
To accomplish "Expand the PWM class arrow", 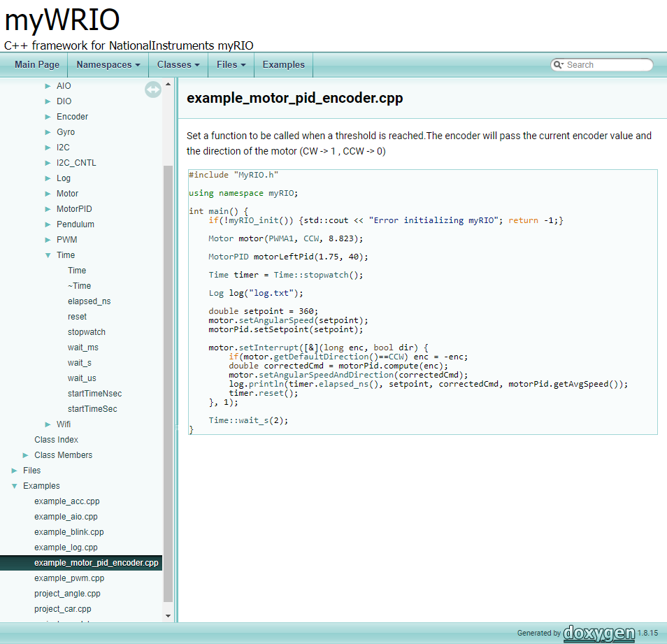I will click(48, 240).
